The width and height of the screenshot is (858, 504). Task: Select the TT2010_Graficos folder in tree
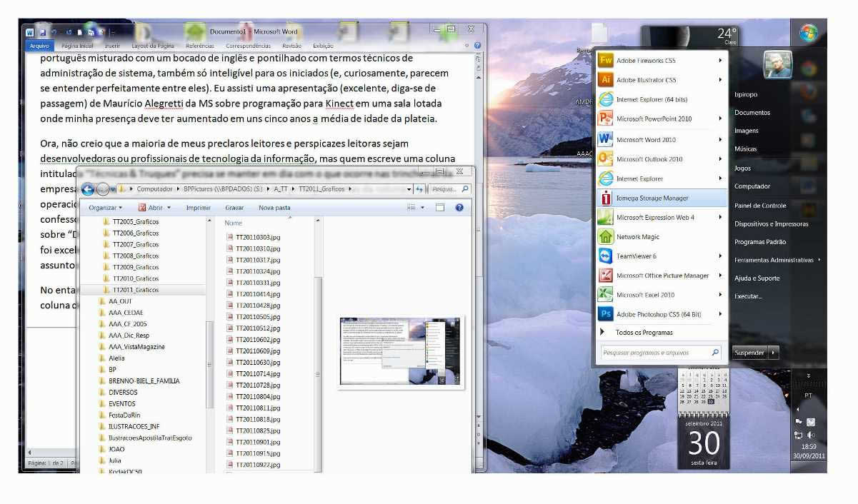(x=135, y=278)
